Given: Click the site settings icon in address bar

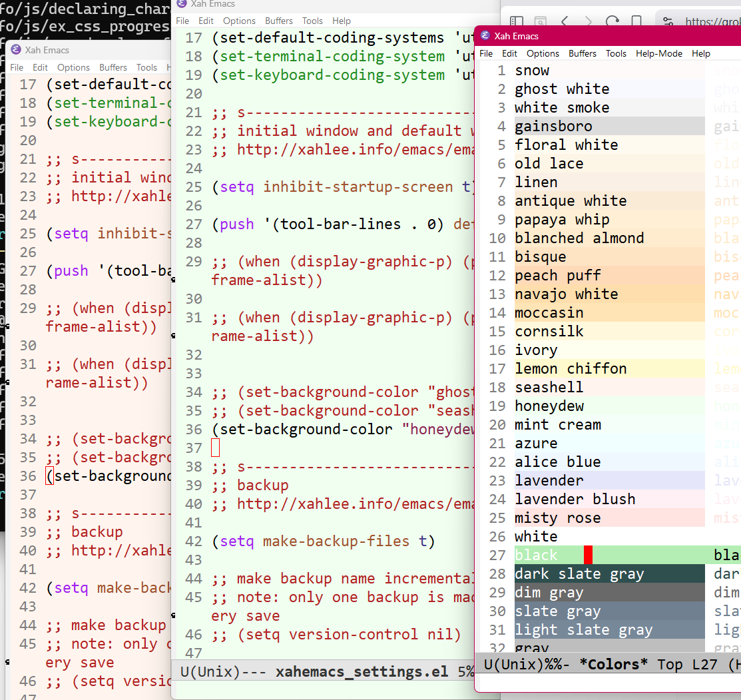Looking at the screenshot, I should click(668, 21).
